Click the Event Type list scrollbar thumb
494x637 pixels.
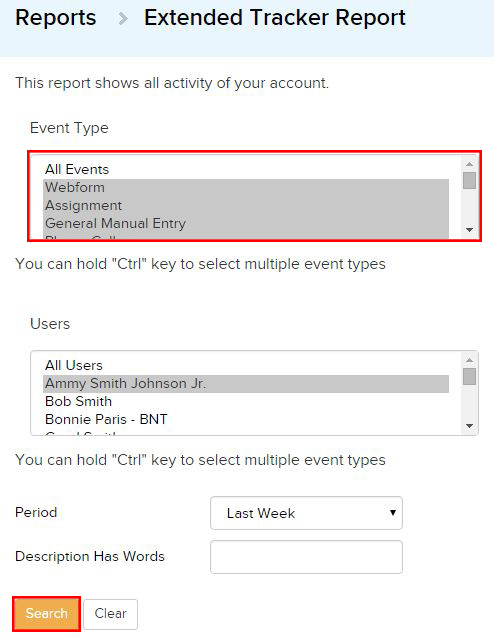point(470,180)
